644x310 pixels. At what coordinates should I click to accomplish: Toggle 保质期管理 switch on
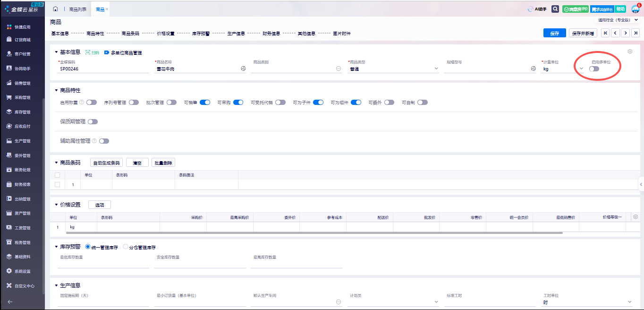[93, 121]
